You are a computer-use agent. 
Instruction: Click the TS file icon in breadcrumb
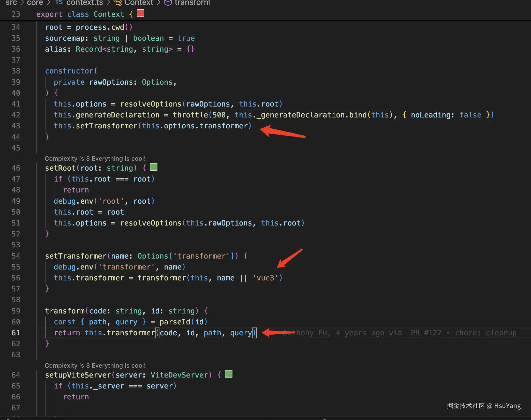click(x=59, y=3)
